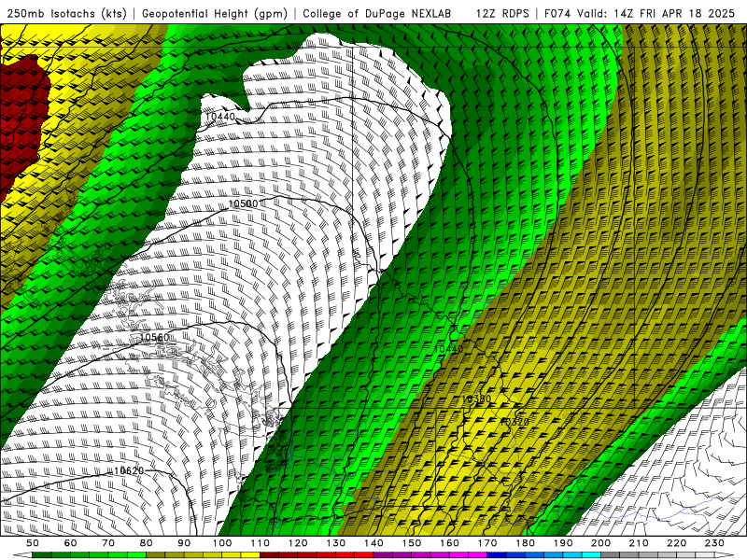Click the 140 value on the color scale
The image size is (747, 560).
[x=373, y=543]
